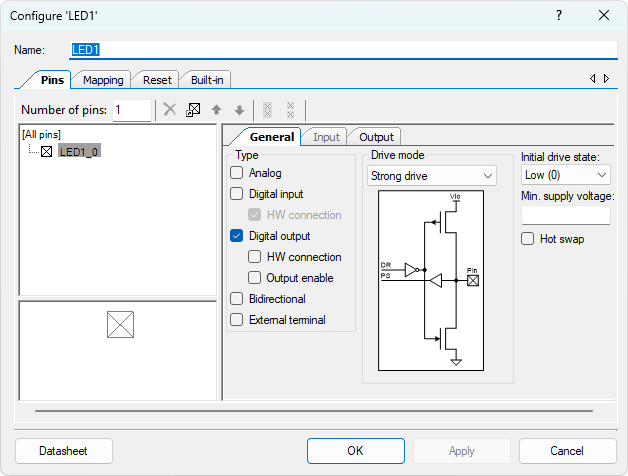The height and width of the screenshot is (476, 628).
Task: Click the add/change pin icon in toolbar
Action: click(193, 110)
